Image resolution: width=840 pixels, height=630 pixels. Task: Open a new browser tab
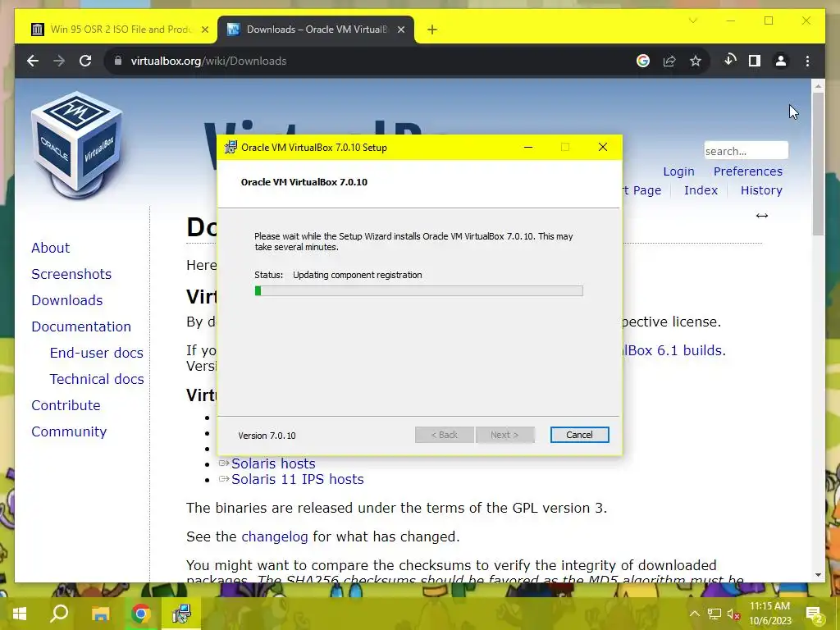tap(432, 30)
